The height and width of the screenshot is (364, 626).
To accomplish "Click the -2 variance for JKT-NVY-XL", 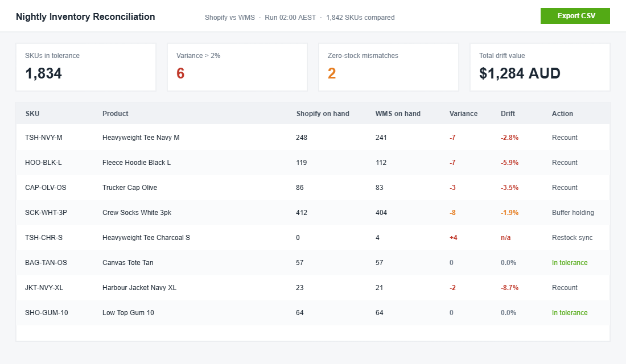I will pyautogui.click(x=452, y=288).
